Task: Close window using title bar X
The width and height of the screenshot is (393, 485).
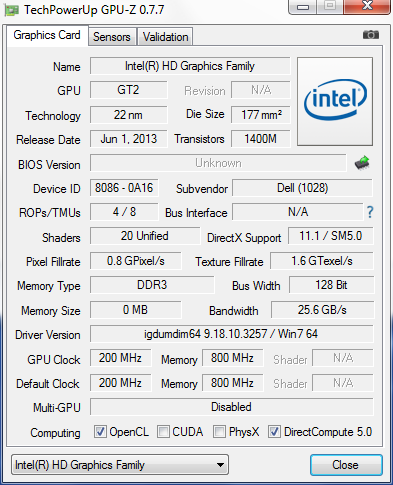Action: point(367,6)
